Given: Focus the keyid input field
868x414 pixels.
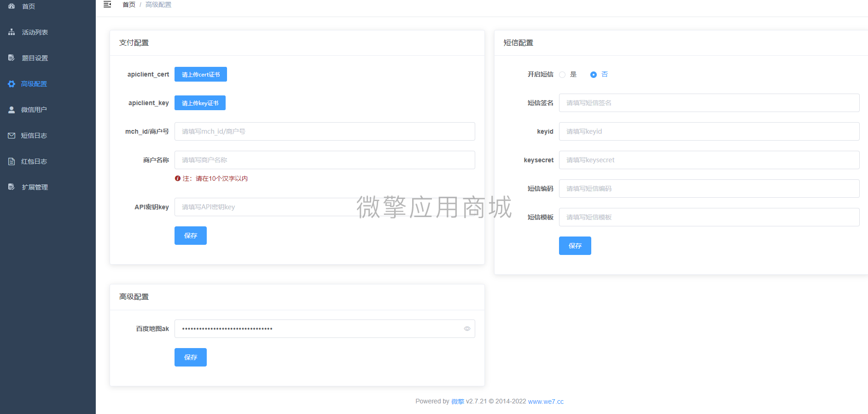Looking at the screenshot, I should click(x=709, y=131).
